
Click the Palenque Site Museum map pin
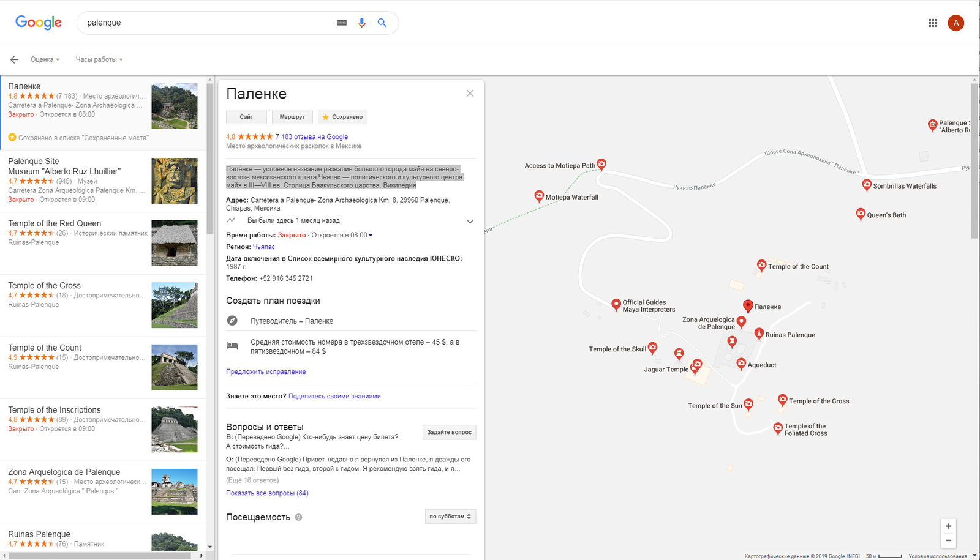pos(933,125)
